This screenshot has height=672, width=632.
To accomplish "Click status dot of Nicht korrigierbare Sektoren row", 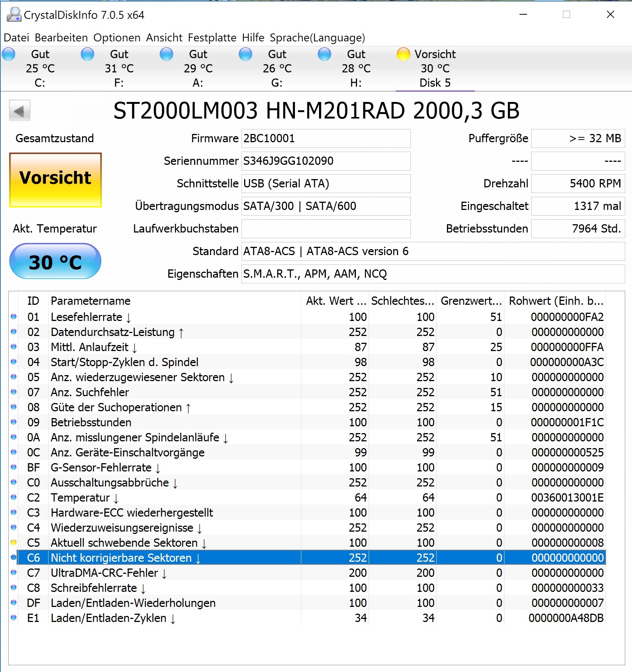I will 14,558.
